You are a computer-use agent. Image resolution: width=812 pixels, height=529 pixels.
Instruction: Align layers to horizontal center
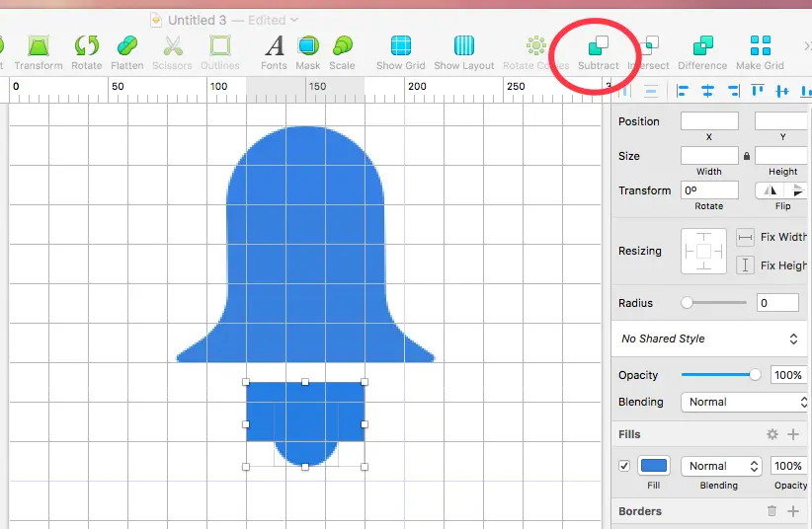click(x=707, y=91)
